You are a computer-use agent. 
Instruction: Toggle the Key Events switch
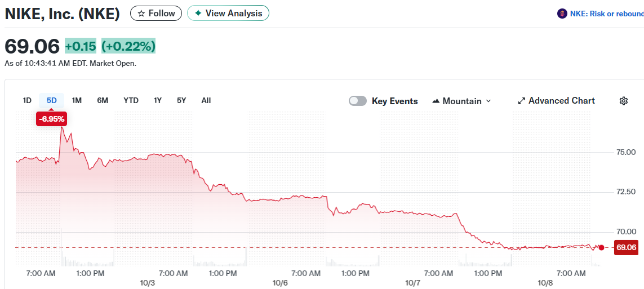358,101
